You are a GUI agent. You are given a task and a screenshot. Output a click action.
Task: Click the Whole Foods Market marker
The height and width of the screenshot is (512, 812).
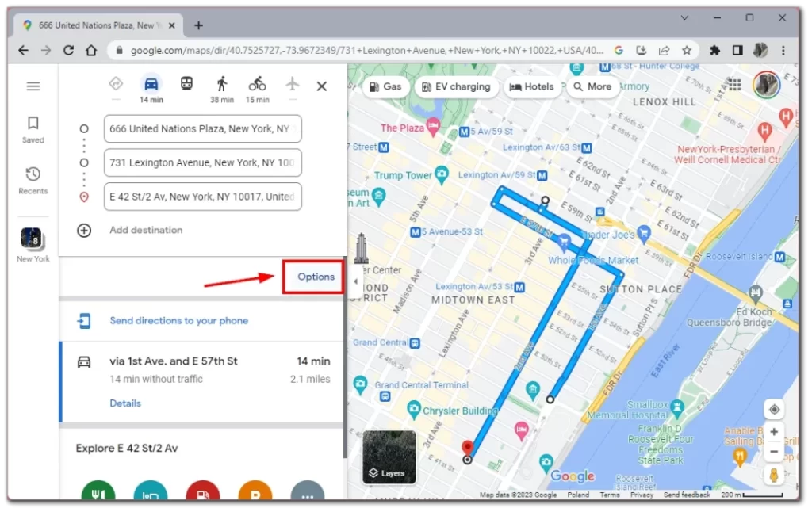pos(564,241)
